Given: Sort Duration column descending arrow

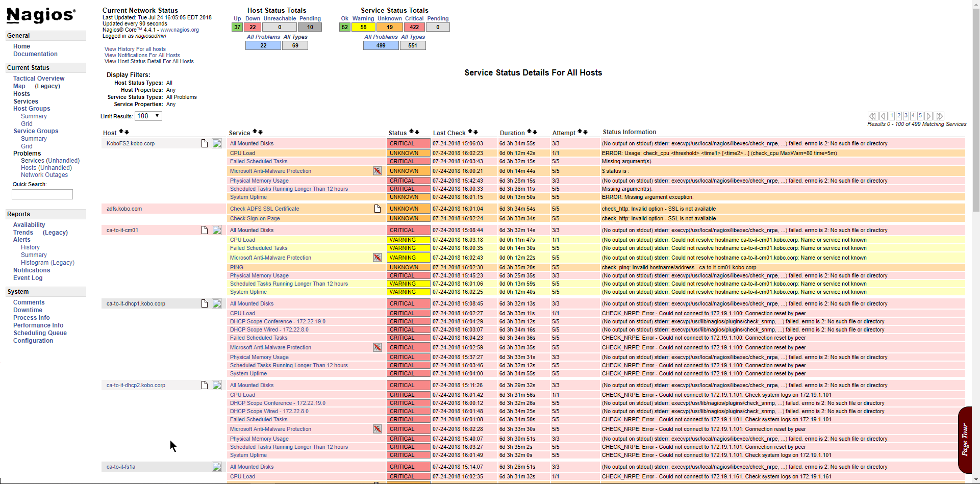Looking at the screenshot, I should click(535, 132).
